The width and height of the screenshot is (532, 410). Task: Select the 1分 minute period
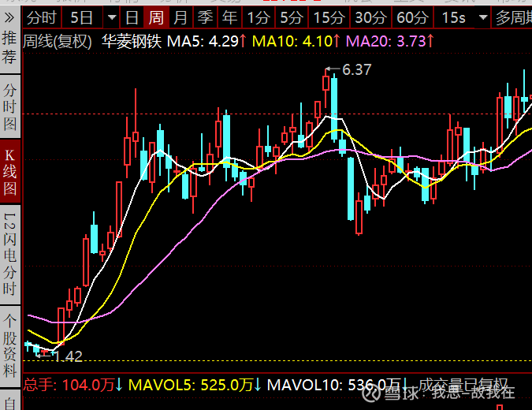point(259,17)
